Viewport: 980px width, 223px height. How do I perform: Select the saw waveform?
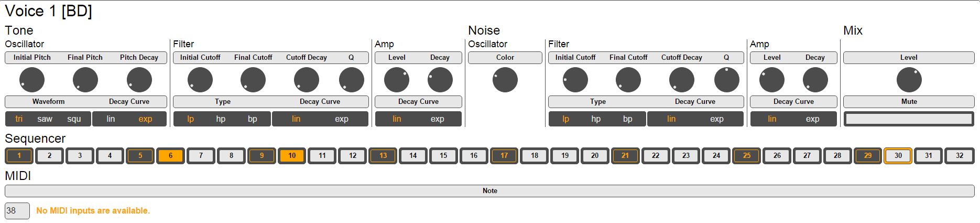coord(45,119)
